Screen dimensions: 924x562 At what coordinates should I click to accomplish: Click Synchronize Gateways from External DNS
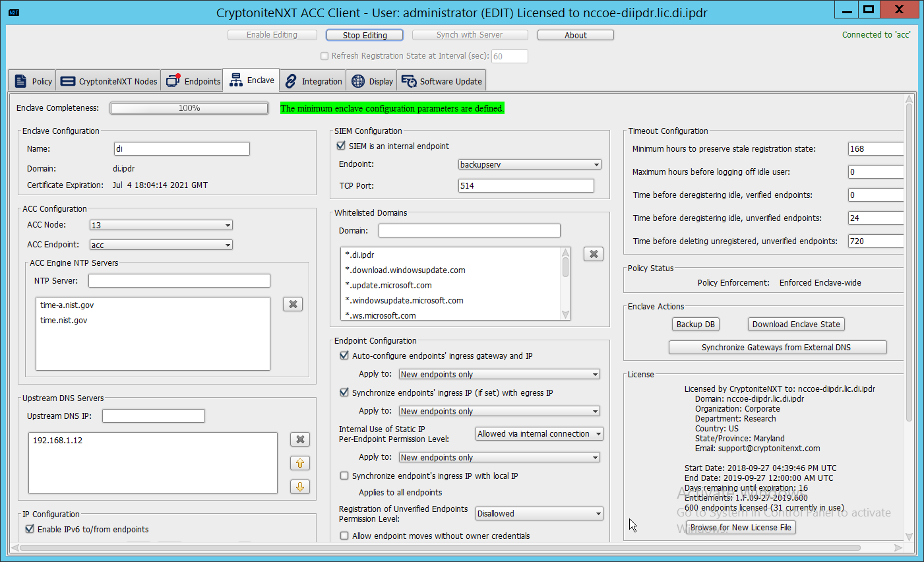(x=778, y=347)
